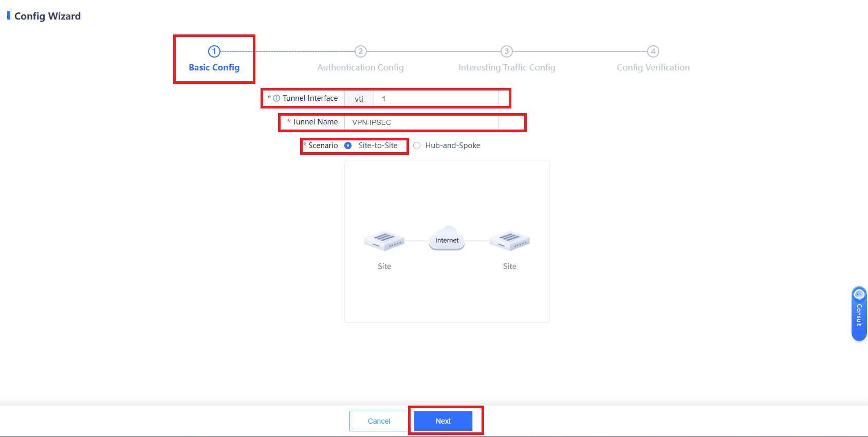This screenshot has width=868, height=437.
Task: Go to the Config Verification step
Action: click(x=653, y=67)
